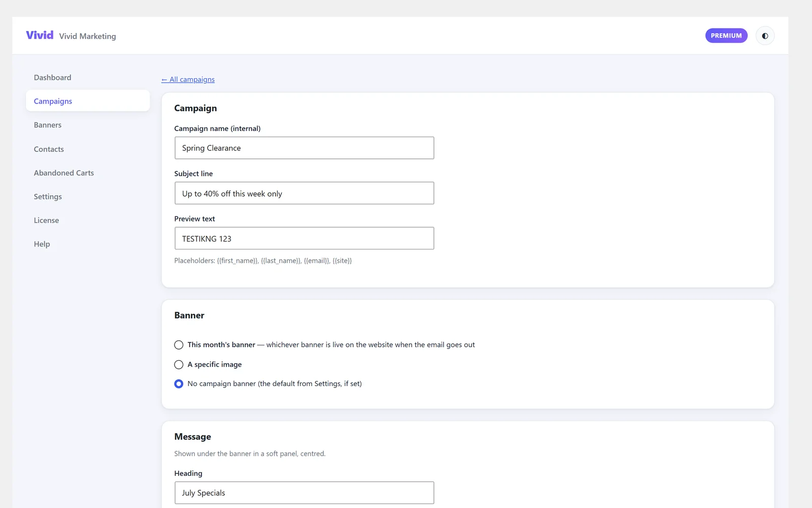Click the Placeholders hint text
812x508 pixels.
263,261
